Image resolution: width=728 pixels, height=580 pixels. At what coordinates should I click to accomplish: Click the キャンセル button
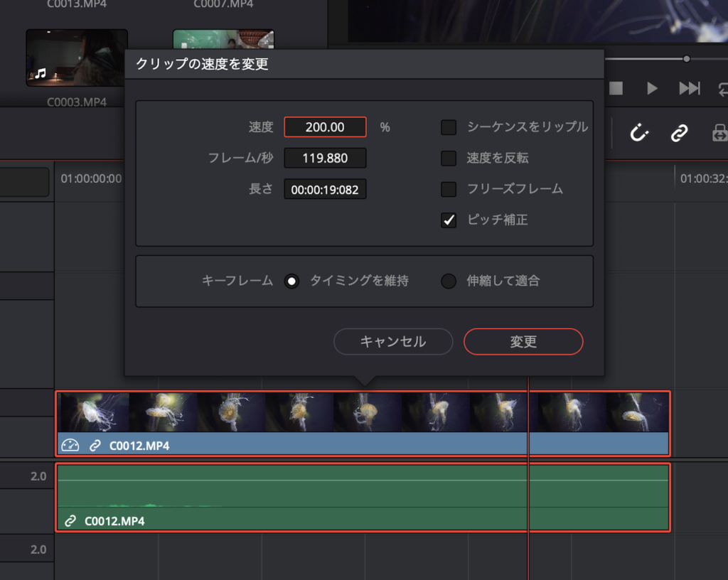(x=393, y=341)
